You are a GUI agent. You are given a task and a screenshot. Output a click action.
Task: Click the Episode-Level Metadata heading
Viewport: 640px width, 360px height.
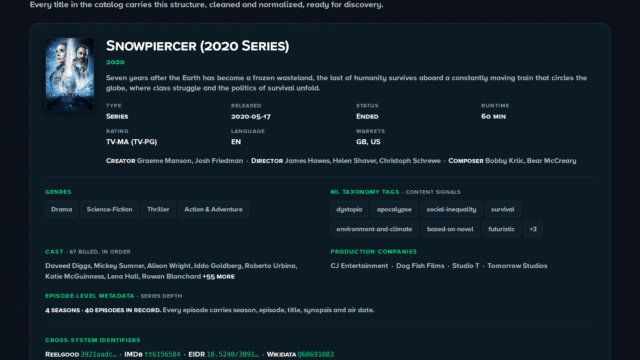pos(90,296)
